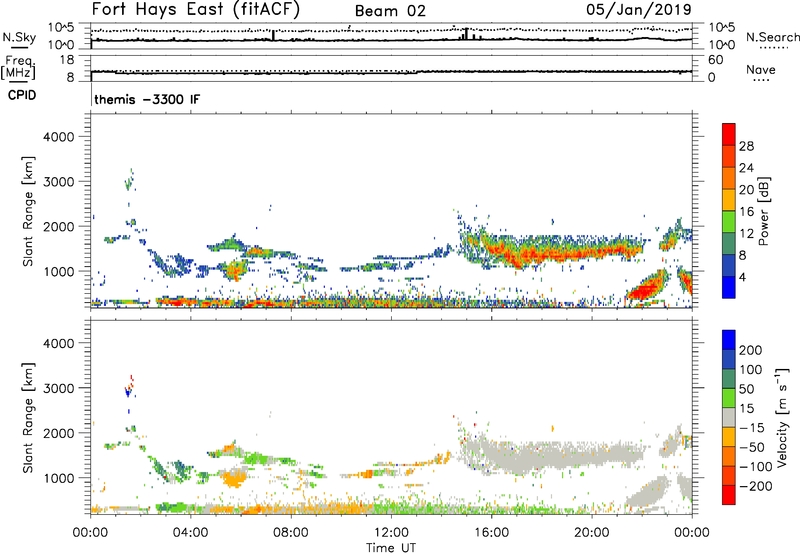Click the "2000" tick of the velocity panel
This screenshot has height=554, width=800.
pos(58,433)
